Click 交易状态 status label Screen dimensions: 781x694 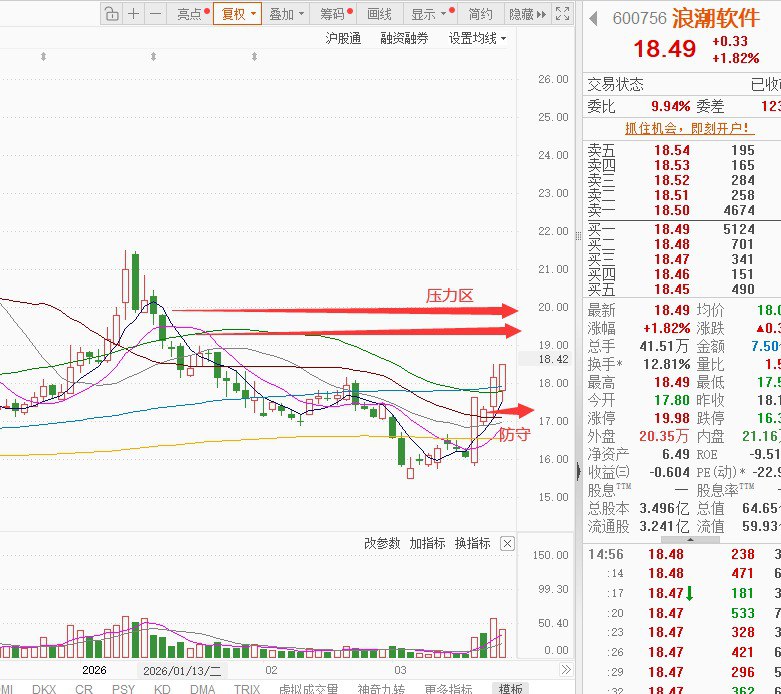616,84
